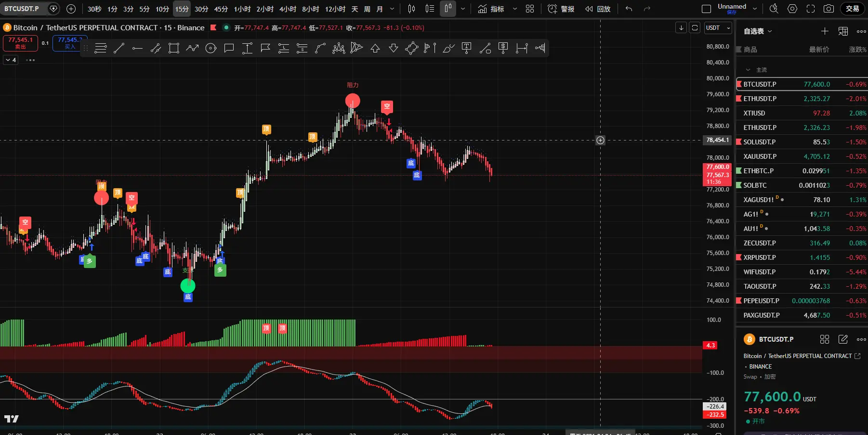Select the trend line drawing tool

coord(119,48)
